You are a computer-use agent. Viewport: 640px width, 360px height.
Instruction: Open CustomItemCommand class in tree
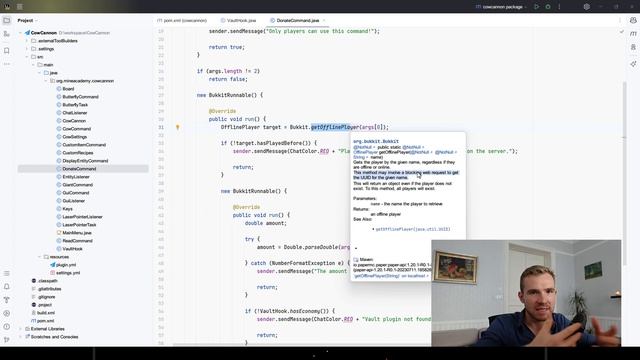(84, 145)
